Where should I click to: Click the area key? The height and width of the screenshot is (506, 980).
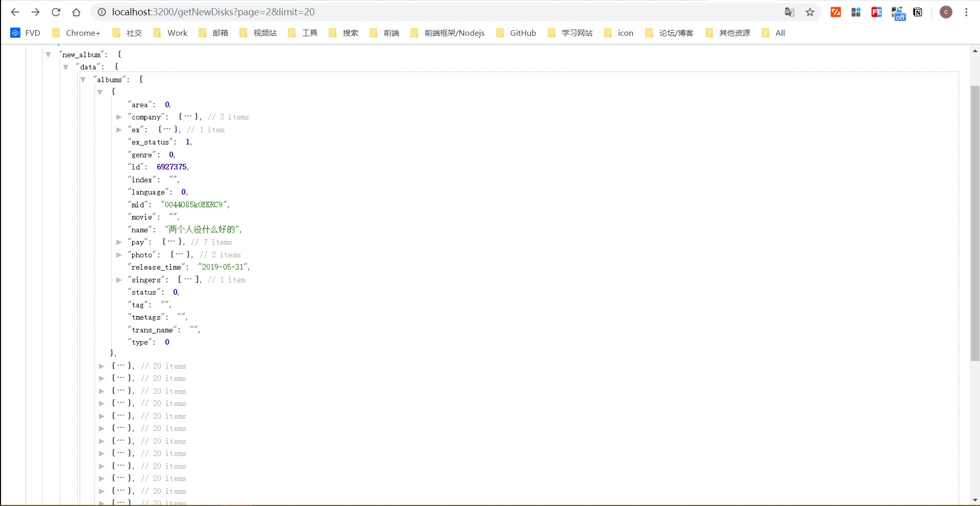pyautogui.click(x=140, y=105)
